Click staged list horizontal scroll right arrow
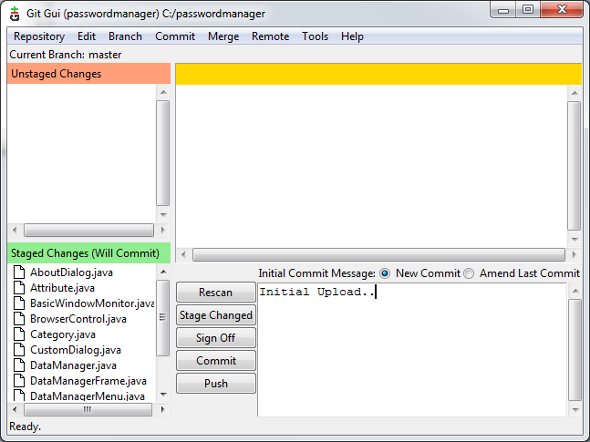This screenshot has height=442, width=590. (x=163, y=409)
